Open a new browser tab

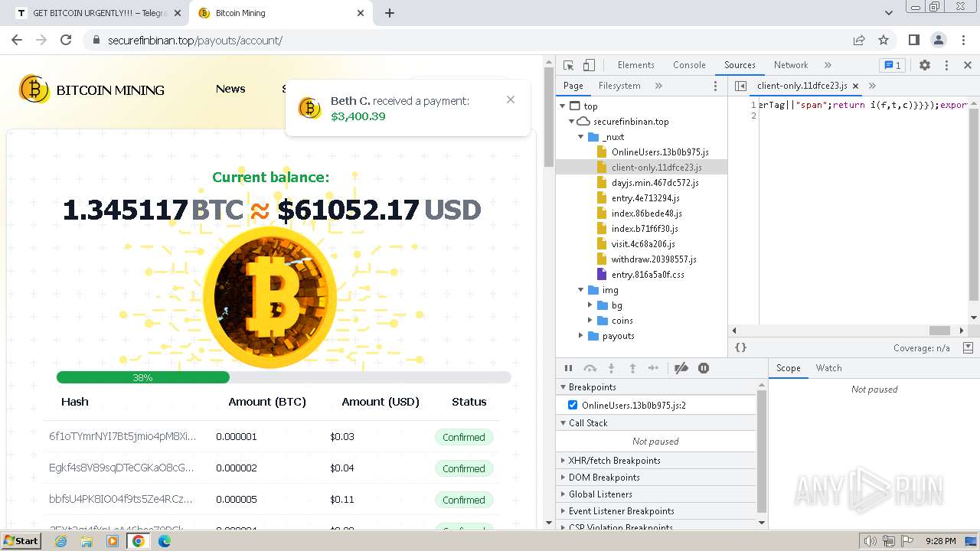[390, 13]
